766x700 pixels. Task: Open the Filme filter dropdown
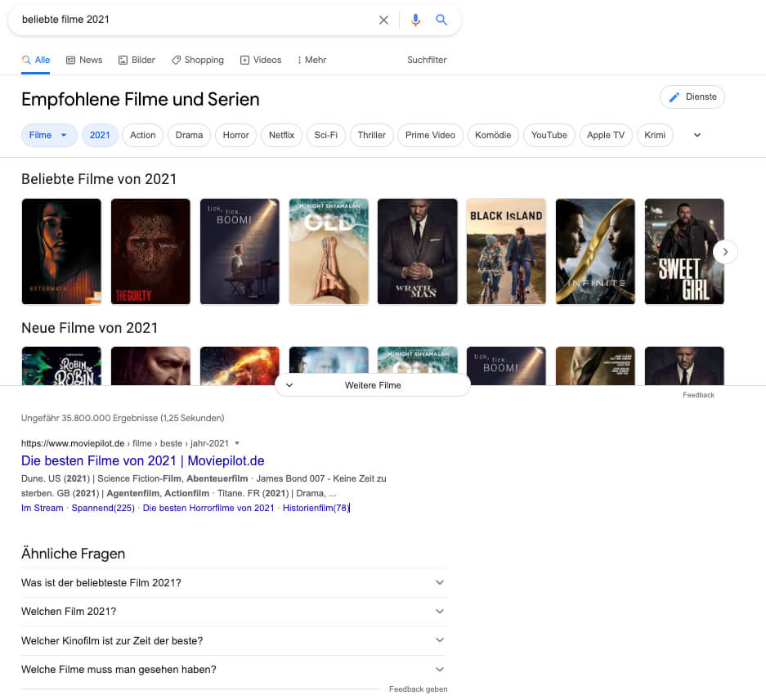pos(49,136)
